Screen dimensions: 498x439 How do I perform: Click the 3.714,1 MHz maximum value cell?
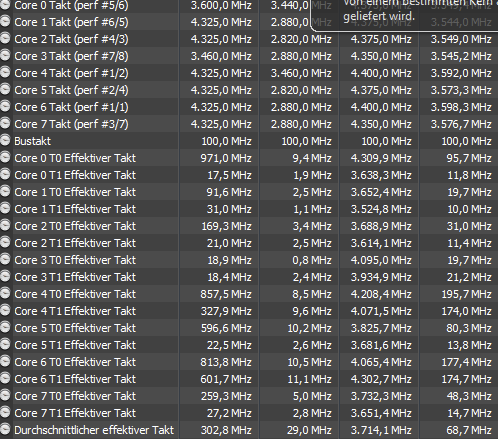[x=381, y=430]
